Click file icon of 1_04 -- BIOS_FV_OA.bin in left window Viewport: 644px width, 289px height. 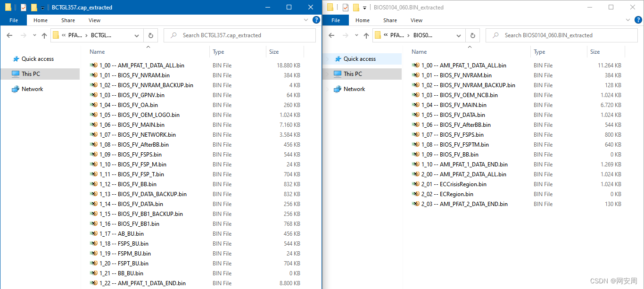click(x=93, y=105)
